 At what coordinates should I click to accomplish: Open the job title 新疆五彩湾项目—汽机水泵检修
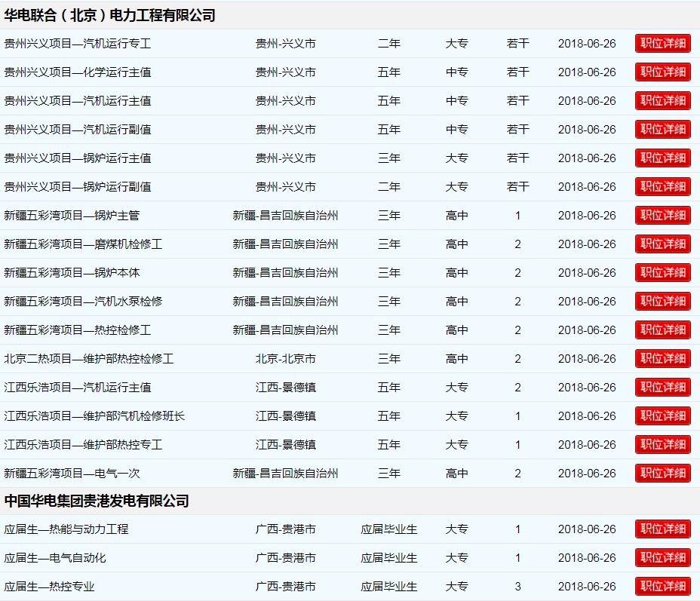(x=83, y=301)
